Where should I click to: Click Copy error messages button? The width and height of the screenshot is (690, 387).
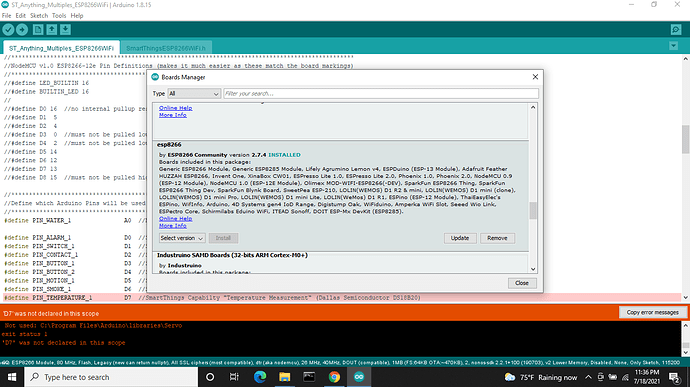(653, 312)
